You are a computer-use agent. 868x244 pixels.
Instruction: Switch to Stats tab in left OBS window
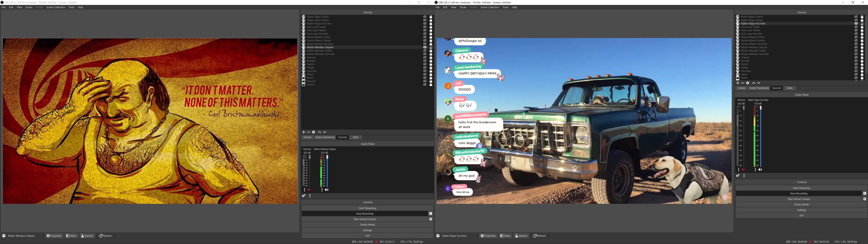[355, 138]
